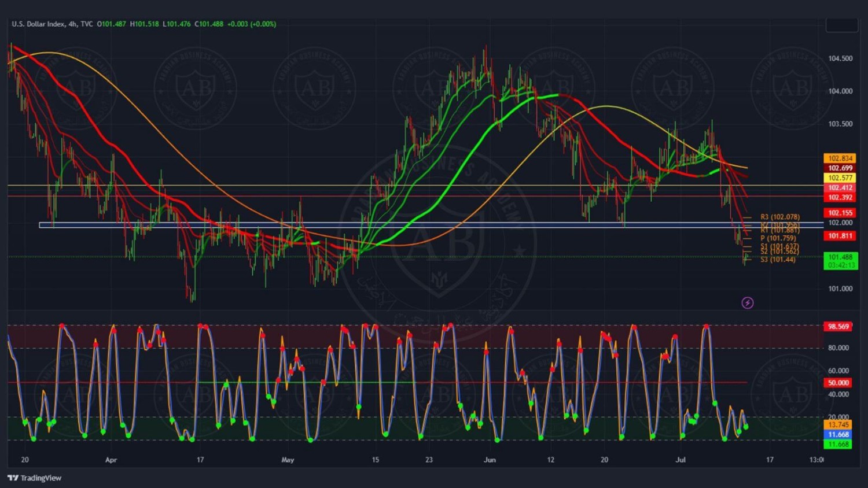Select the orange 13.745 oscillator value label
Screen dimensions: 868x488
(x=838, y=425)
